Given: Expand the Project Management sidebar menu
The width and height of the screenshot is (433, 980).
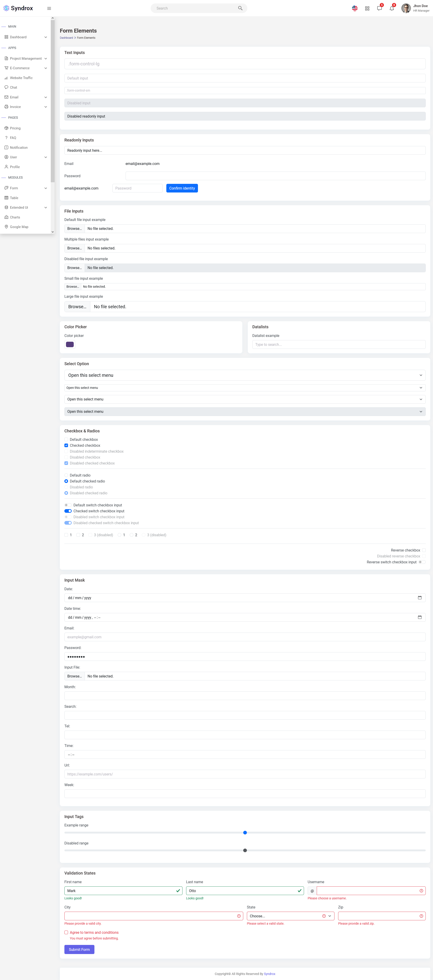Looking at the screenshot, I should 26,59.
